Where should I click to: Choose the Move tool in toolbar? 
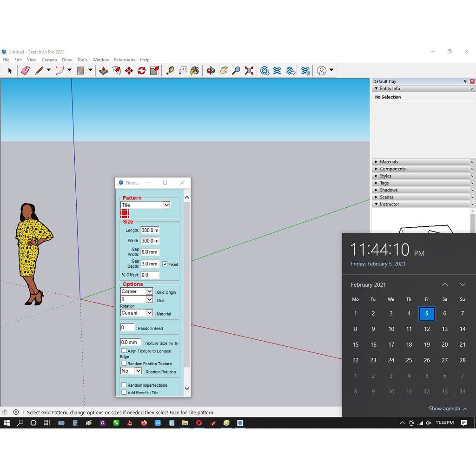129,71
